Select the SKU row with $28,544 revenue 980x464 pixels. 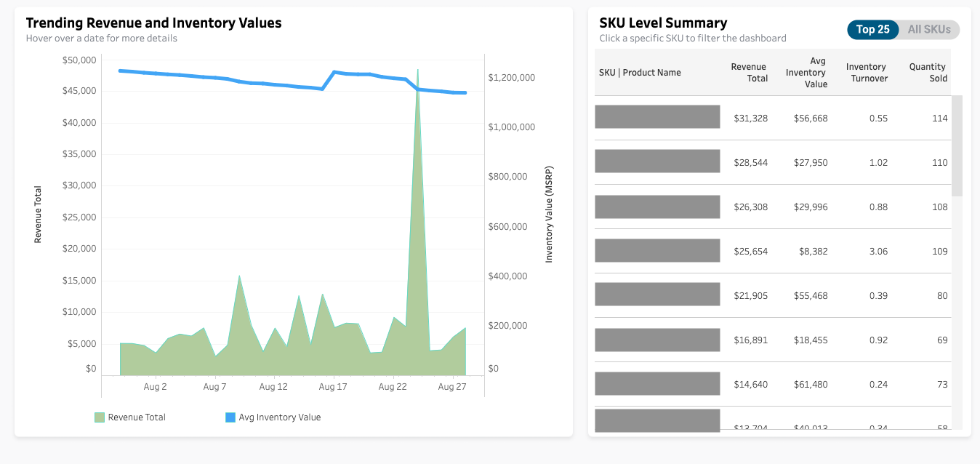[657, 161]
